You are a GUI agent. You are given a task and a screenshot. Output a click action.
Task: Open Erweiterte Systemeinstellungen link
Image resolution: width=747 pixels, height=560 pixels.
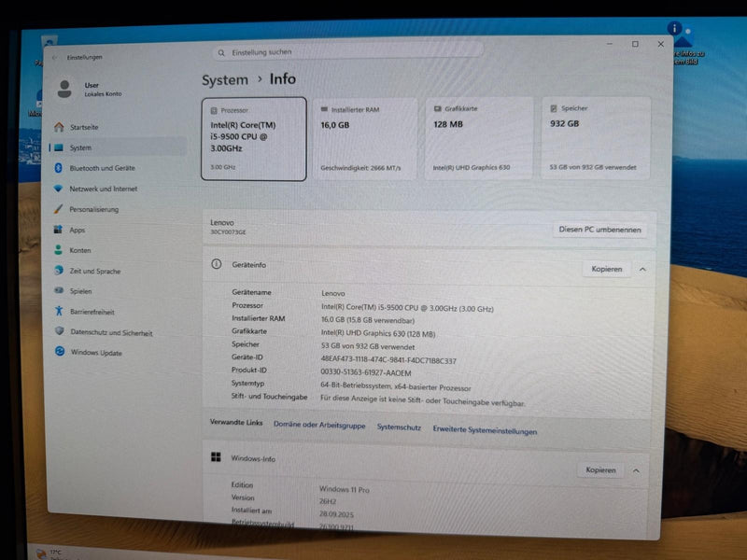(485, 430)
